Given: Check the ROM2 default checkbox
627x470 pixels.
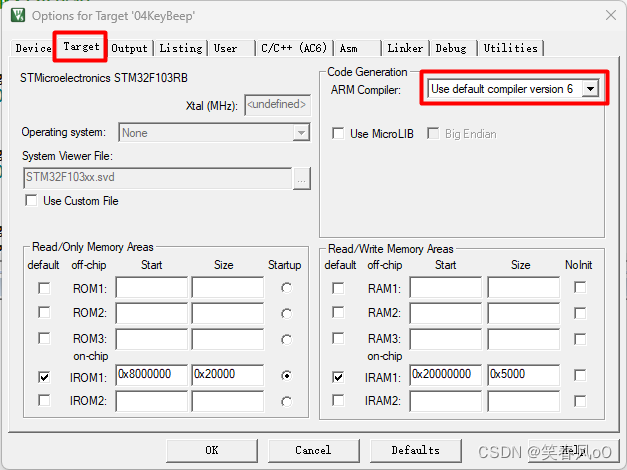Looking at the screenshot, I should [x=44, y=312].
